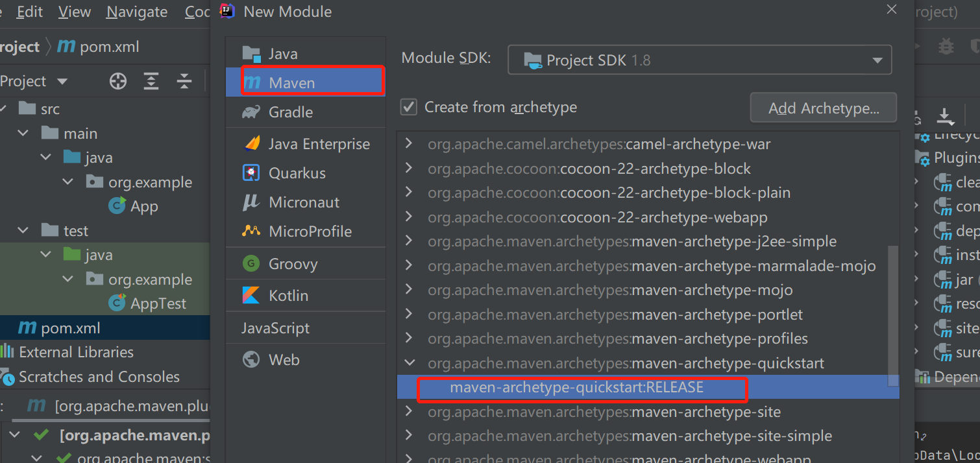Close the New Module dialog
Viewport: 980px width, 463px height.
(892, 10)
